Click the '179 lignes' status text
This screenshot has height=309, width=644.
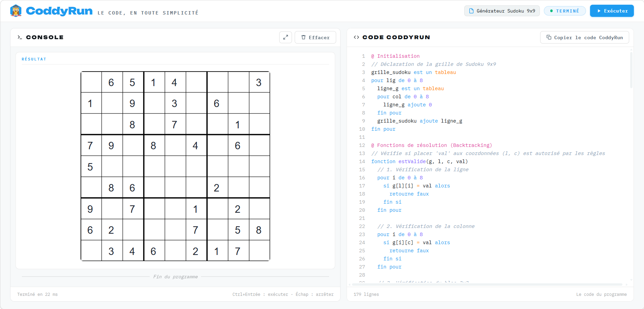coord(366,294)
